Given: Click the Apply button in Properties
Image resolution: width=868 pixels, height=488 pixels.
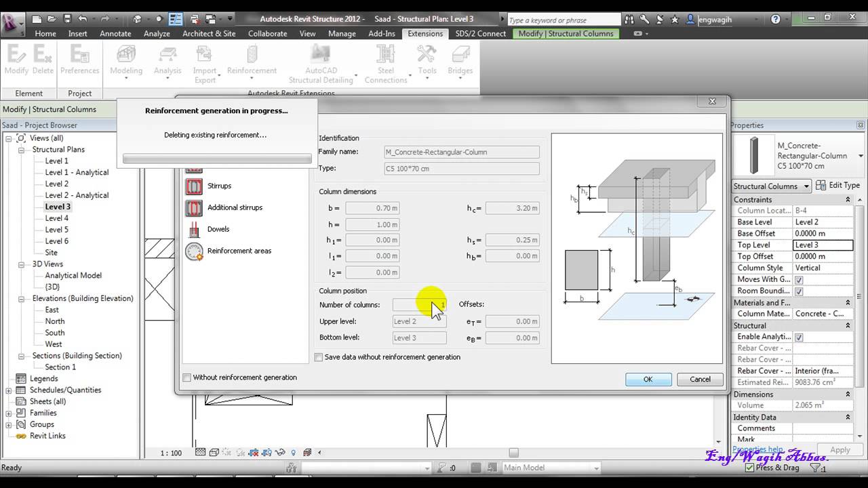Looking at the screenshot, I should tap(840, 450).
